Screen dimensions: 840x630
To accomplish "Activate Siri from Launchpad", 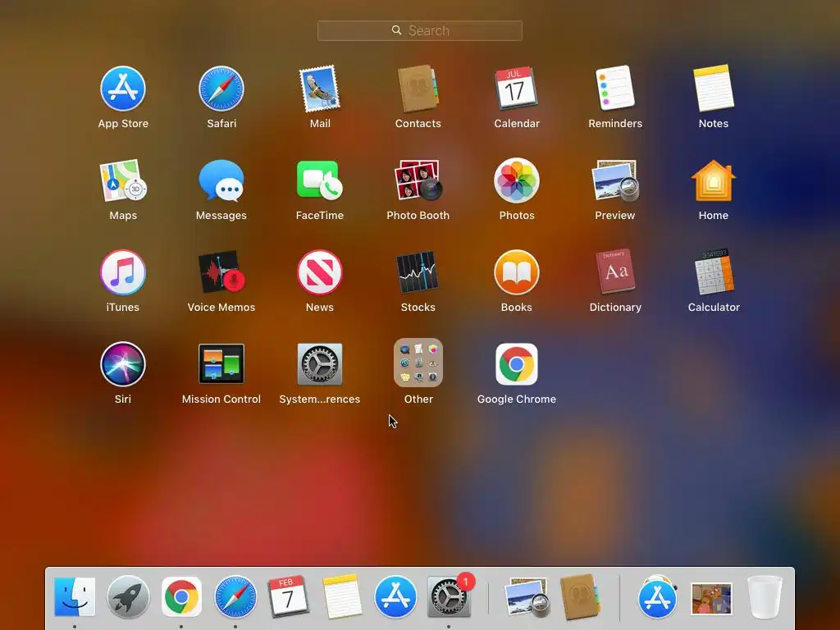I will (123, 364).
